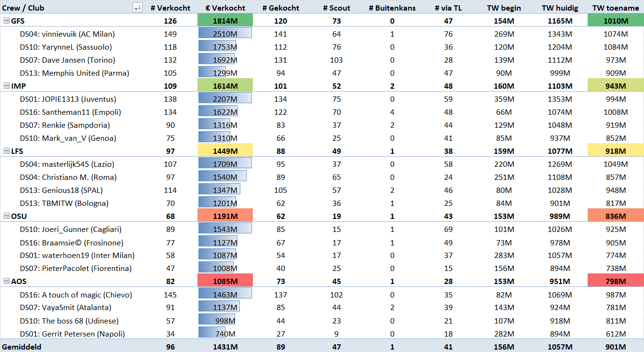Click TW toename value 1084M for YarynneL
This screenshot has height=352, width=644.
pos(616,47)
